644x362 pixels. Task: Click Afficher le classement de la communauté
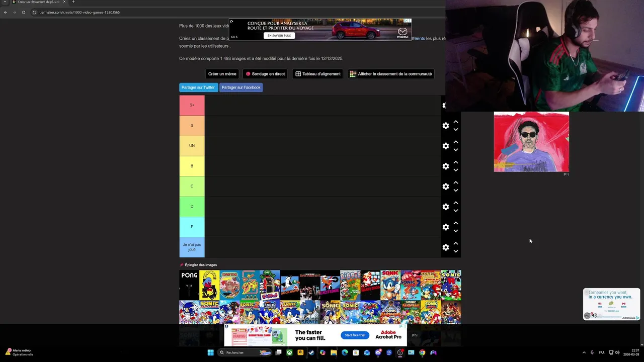click(x=391, y=74)
